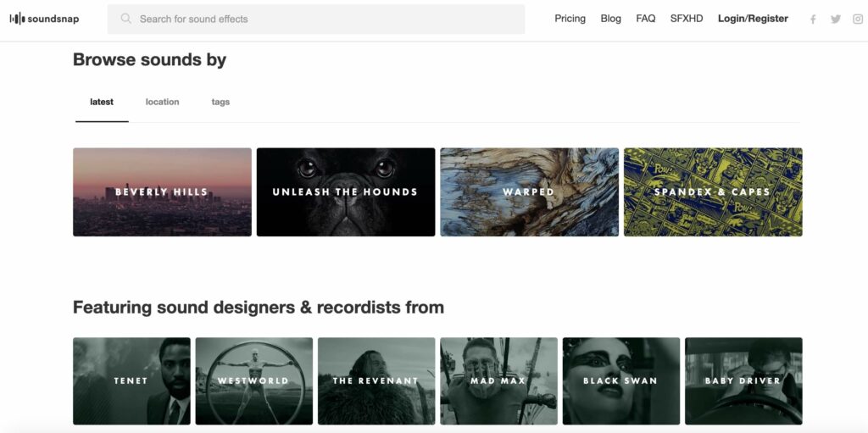
Task: Select the Mad Max thumbnail
Action: [x=498, y=381]
